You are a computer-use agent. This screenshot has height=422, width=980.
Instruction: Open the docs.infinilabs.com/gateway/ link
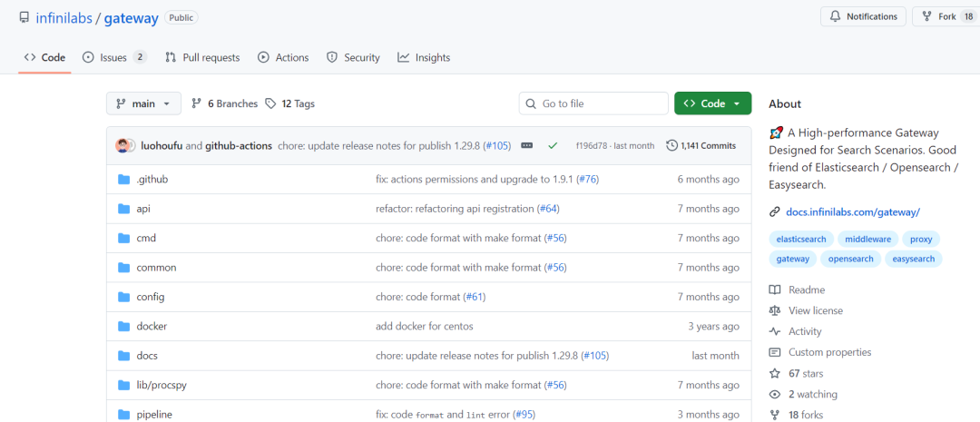click(852, 211)
